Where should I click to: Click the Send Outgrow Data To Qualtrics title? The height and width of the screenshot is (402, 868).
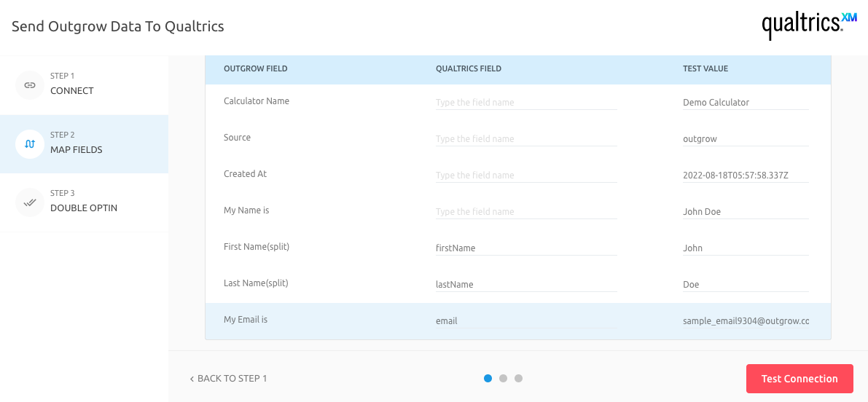118,26
